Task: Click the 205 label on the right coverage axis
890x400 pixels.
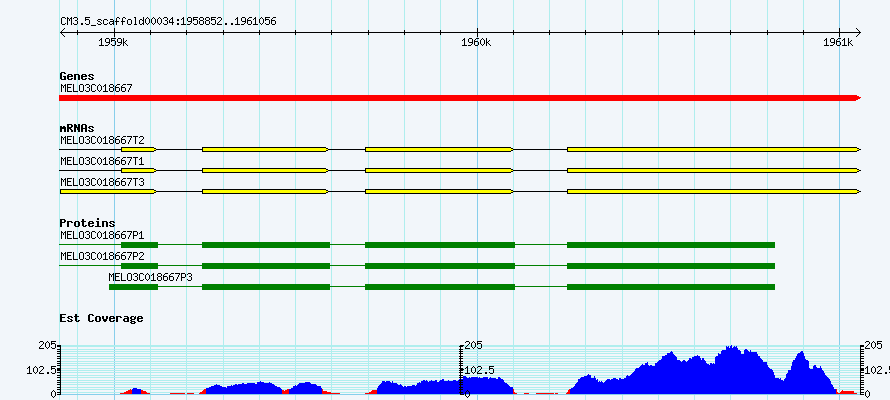Action: (875, 346)
